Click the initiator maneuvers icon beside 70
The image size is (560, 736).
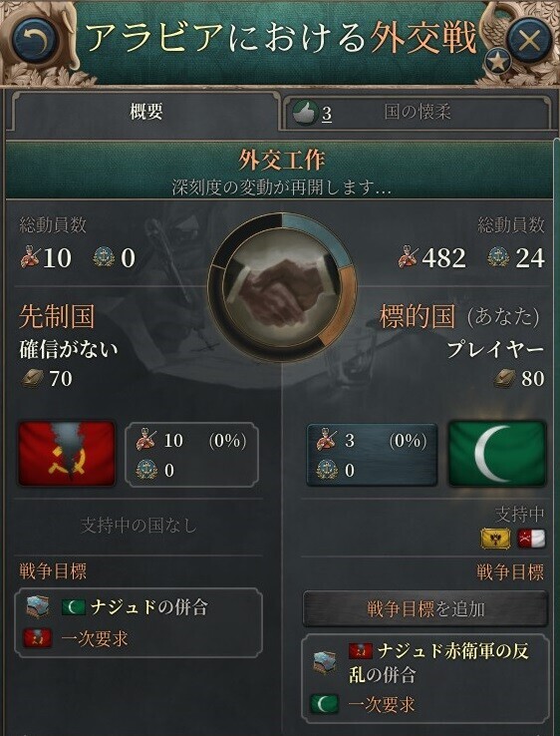tap(33, 378)
